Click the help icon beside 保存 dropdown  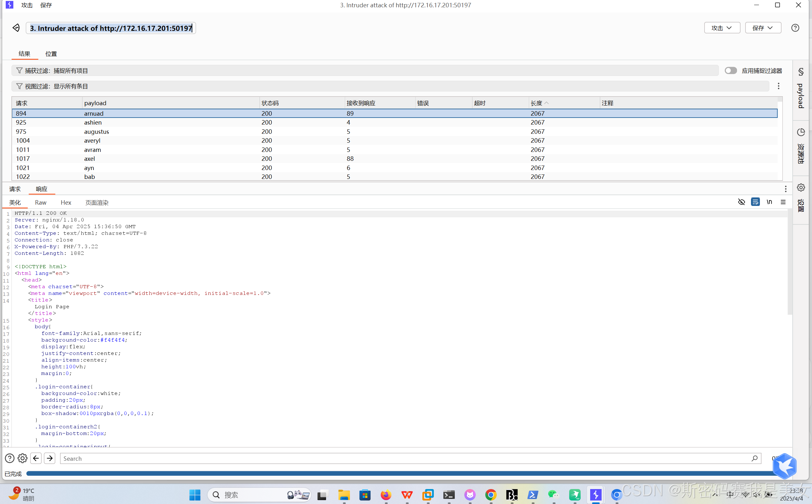tap(795, 28)
